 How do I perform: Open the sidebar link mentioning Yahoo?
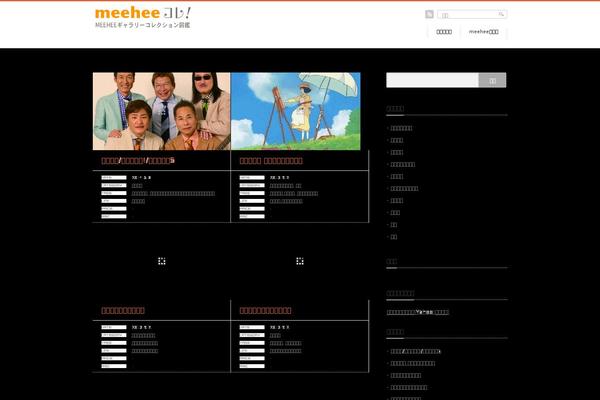(417, 312)
